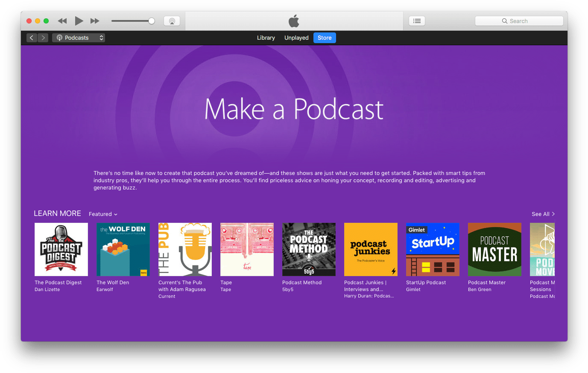This screenshot has width=588, height=373.
Task: Go forward with the right chevron
Action: [x=43, y=38]
